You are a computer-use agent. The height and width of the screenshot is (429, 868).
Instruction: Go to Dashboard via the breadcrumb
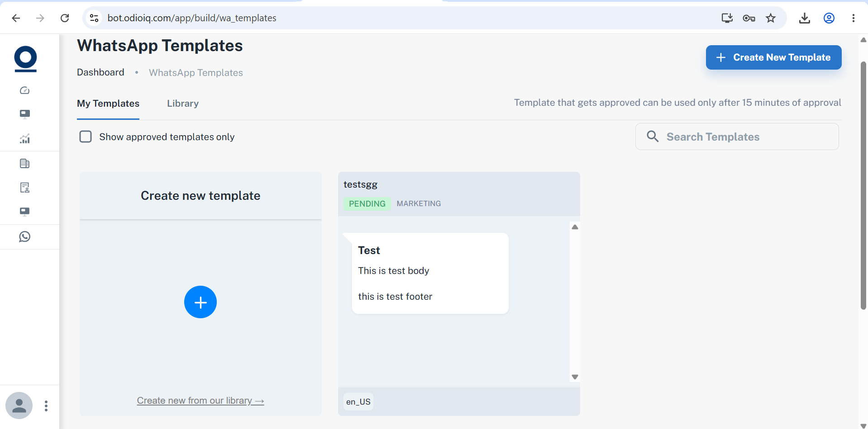click(100, 72)
